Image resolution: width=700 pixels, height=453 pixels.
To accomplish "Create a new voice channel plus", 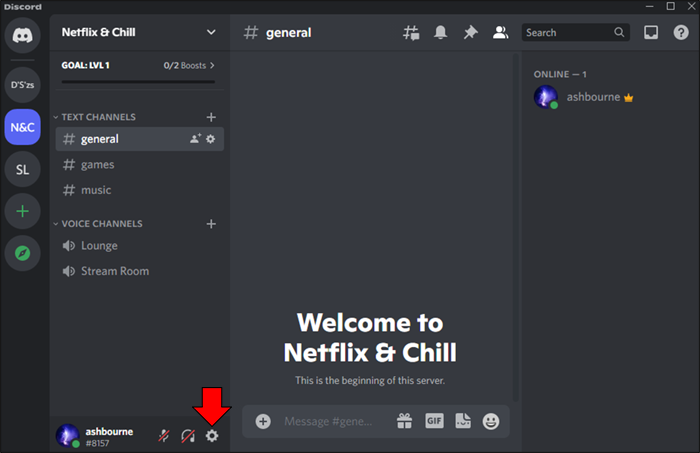I will click(211, 224).
